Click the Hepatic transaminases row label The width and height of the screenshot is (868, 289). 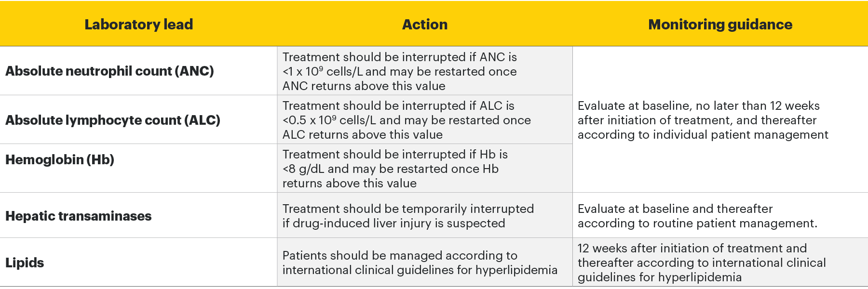tap(78, 216)
